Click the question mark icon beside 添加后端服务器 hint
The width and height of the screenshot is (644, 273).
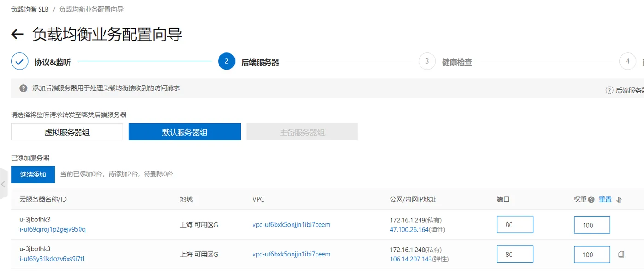click(x=23, y=88)
